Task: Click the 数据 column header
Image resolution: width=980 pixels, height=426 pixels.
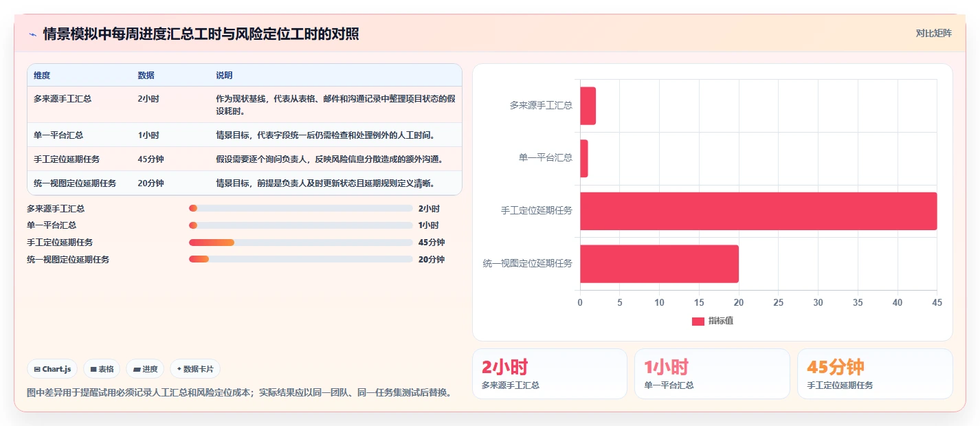Action: click(x=146, y=75)
